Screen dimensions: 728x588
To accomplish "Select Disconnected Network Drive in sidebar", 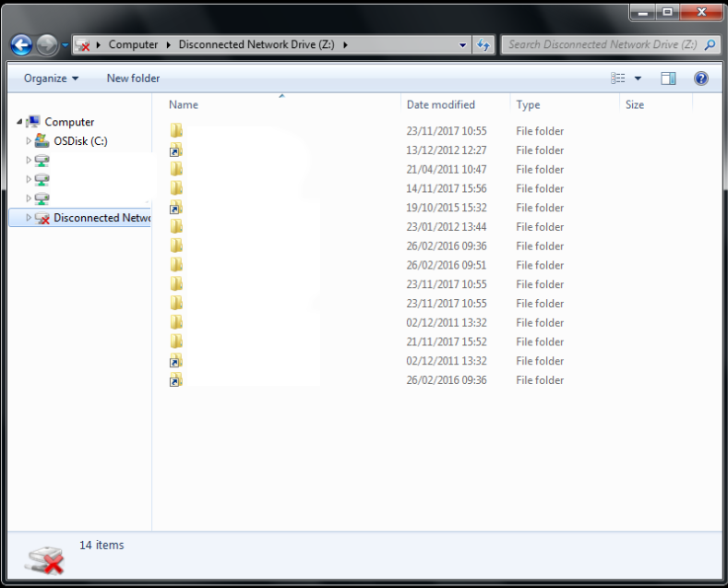I will (100, 218).
